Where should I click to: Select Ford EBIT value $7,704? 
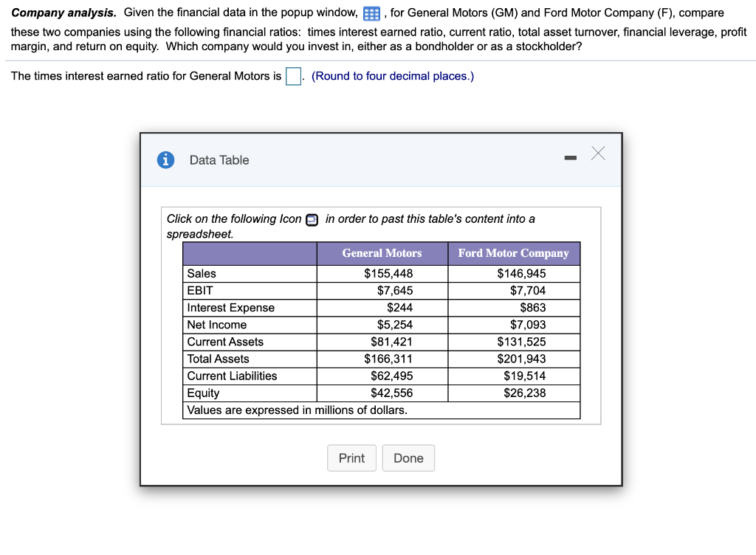click(528, 291)
